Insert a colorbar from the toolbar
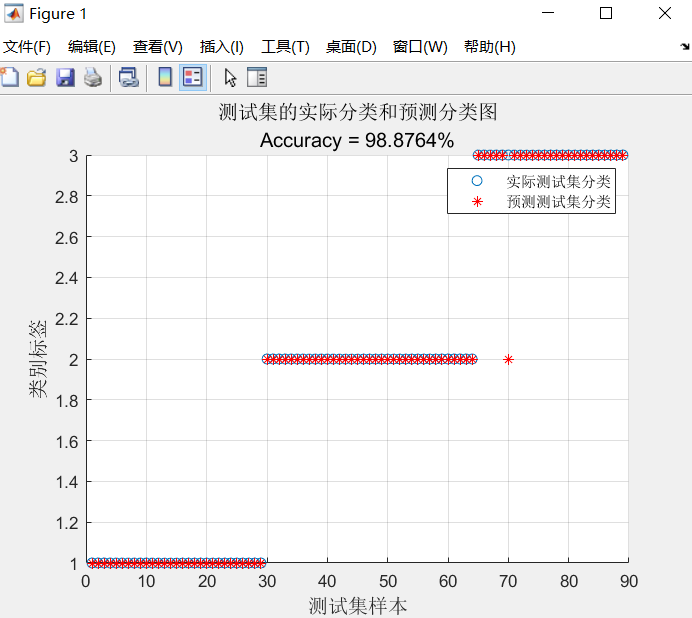 tap(165, 77)
